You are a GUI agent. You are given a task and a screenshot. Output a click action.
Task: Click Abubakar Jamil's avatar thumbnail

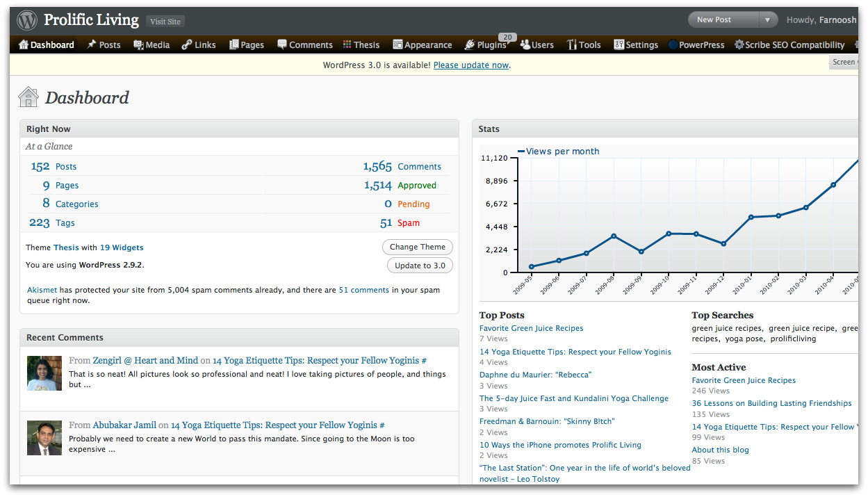[x=44, y=438]
